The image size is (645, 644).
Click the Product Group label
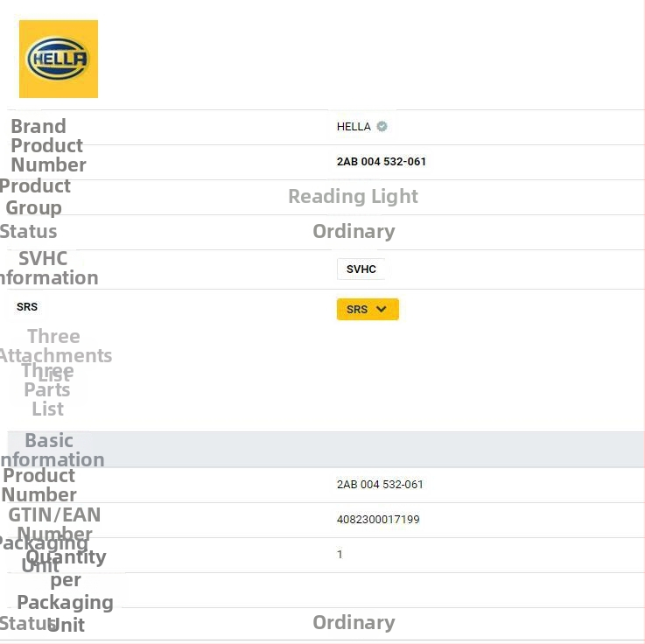click(35, 197)
